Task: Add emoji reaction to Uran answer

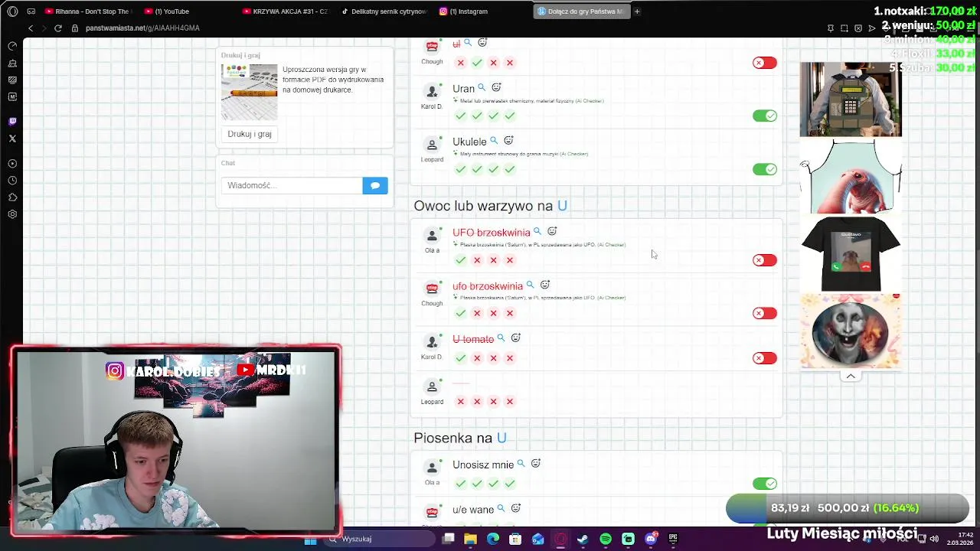Action: coord(496,88)
